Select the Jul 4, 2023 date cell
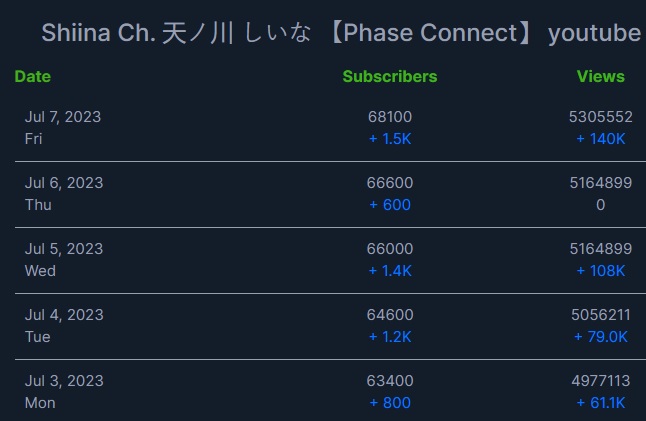Viewport: 646px width, 421px height. [63, 315]
